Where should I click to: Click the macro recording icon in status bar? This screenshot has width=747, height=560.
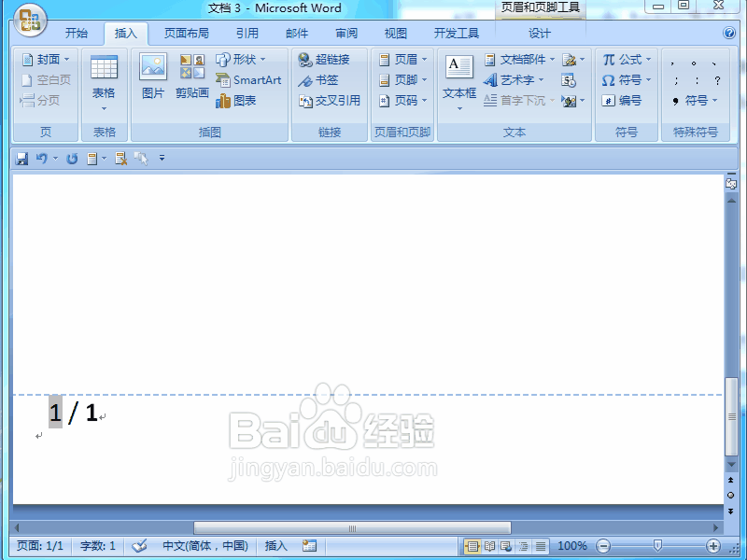pyautogui.click(x=309, y=546)
